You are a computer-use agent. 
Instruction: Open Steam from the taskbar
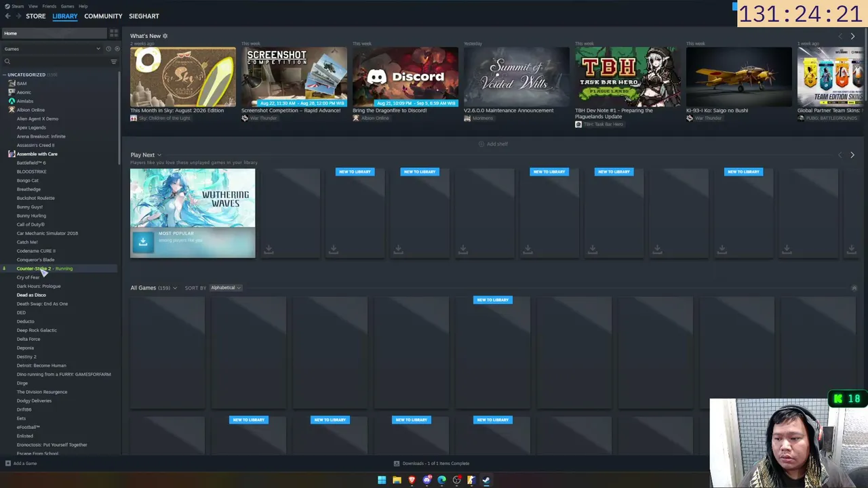tap(486, 481)
